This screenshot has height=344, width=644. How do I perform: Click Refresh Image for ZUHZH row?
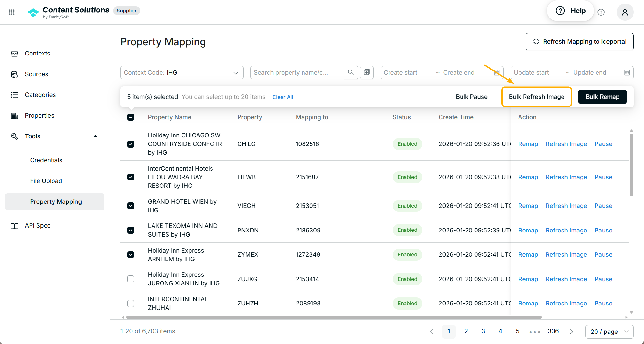(x=566, y=303)
